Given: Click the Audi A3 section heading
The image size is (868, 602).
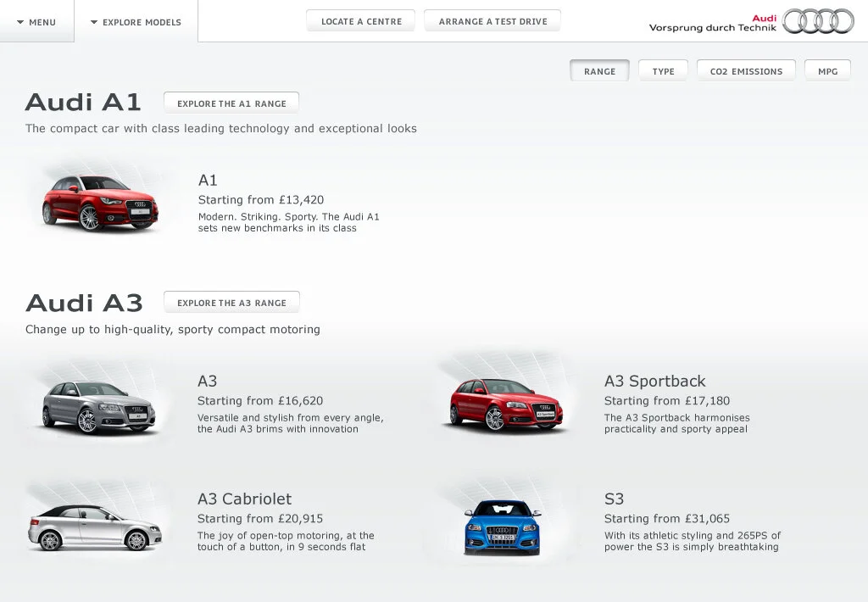Looking at the screenshot, I should [x=84, y=303].
